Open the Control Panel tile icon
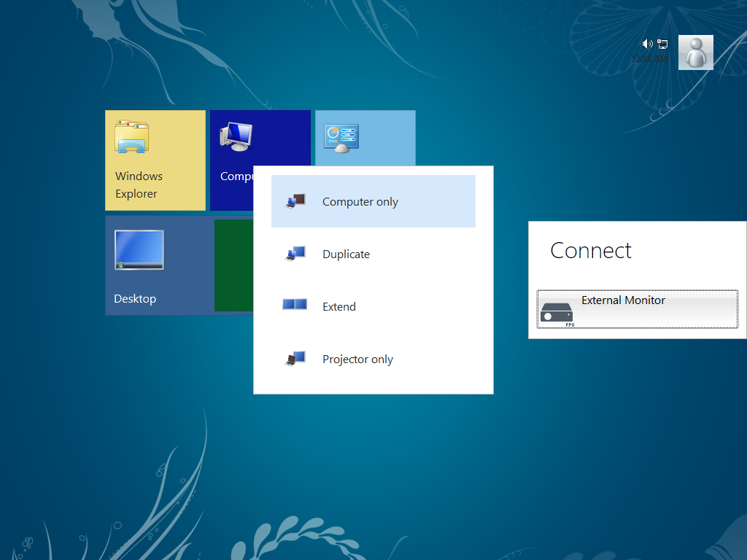This screenshot has width=747, height=560. click(341, 139)
